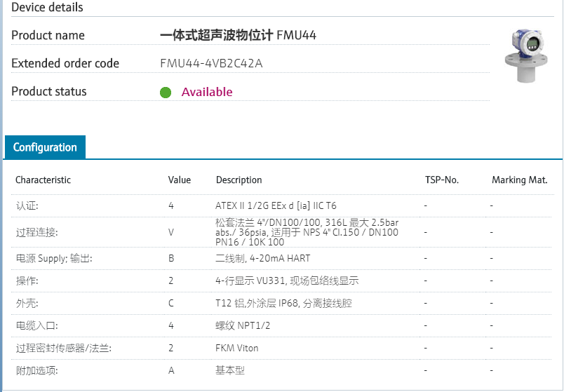Image resolution: width=564 pixels, height=392 pixels.
Task: Click the Characteristic column header
Action: [x=43, y=180]
